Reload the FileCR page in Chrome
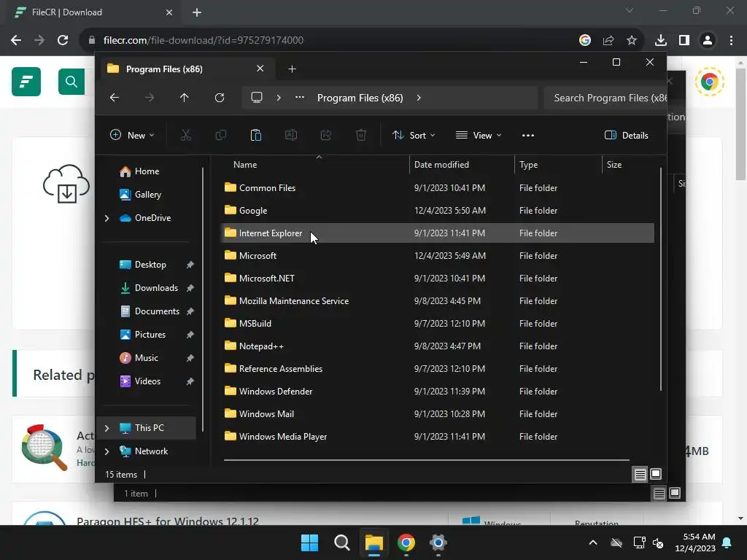This screenshot has width=747, height=560. point(63,40)
